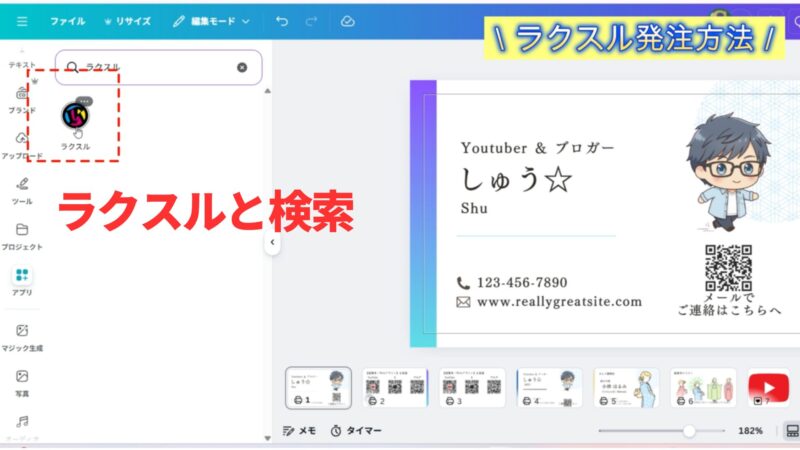Select page 6 thumbnail
Viewport: 800px width, 450px height.
[703, 388]
